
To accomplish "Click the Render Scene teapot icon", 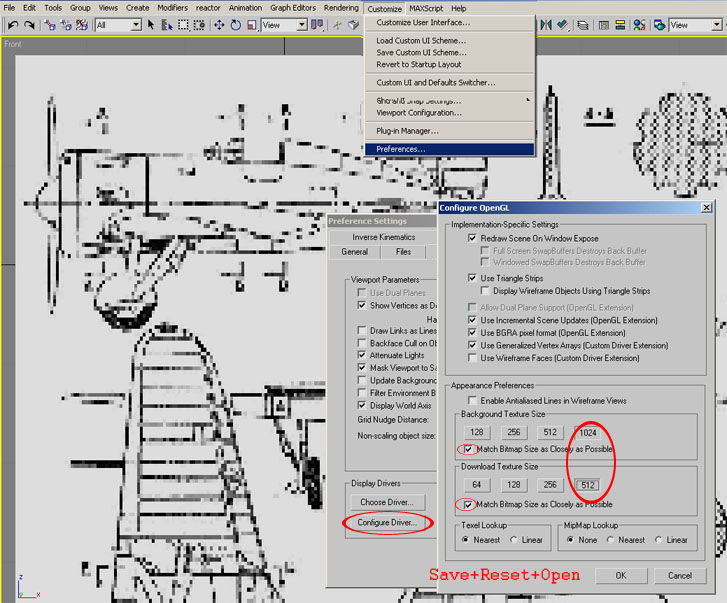I will tap(659, 25).
